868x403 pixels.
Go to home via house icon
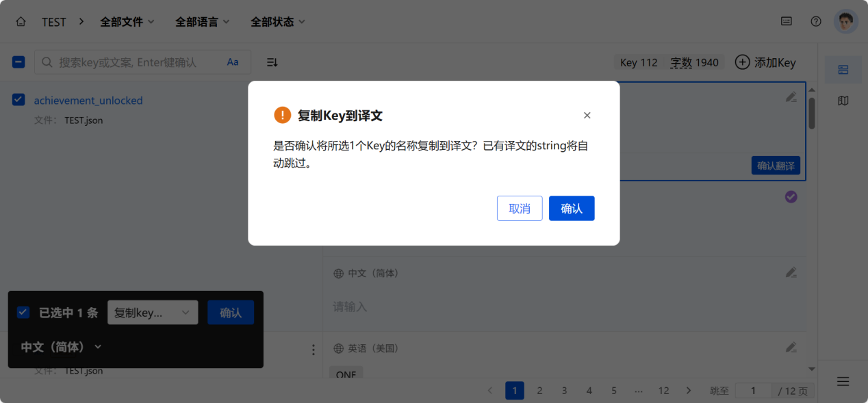pos(21,22)
